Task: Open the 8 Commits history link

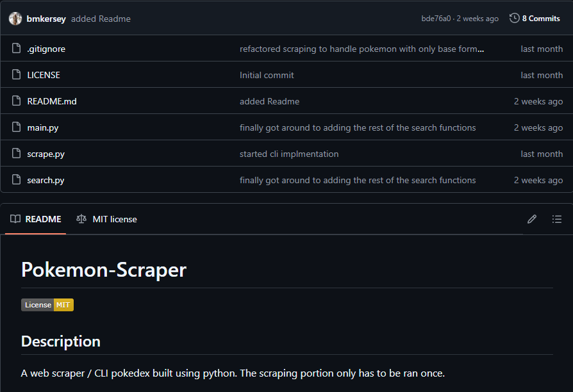Action: pyautogui.click(x=535, y=19)
